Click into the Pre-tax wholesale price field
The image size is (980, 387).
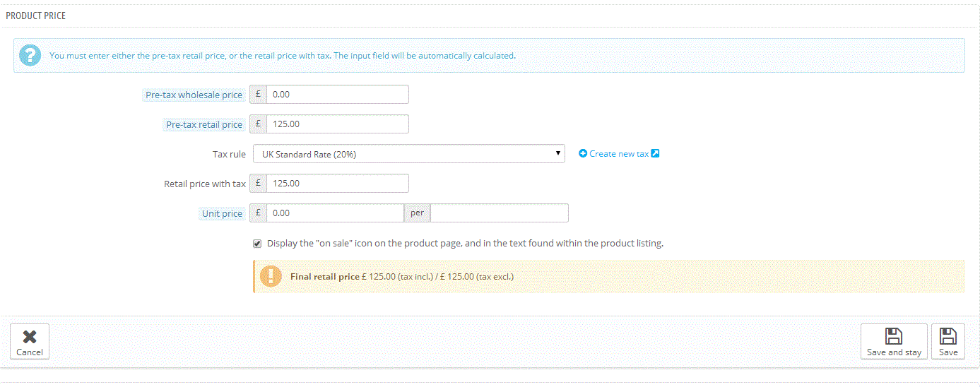pyautogui.click(x=337, y=95)
